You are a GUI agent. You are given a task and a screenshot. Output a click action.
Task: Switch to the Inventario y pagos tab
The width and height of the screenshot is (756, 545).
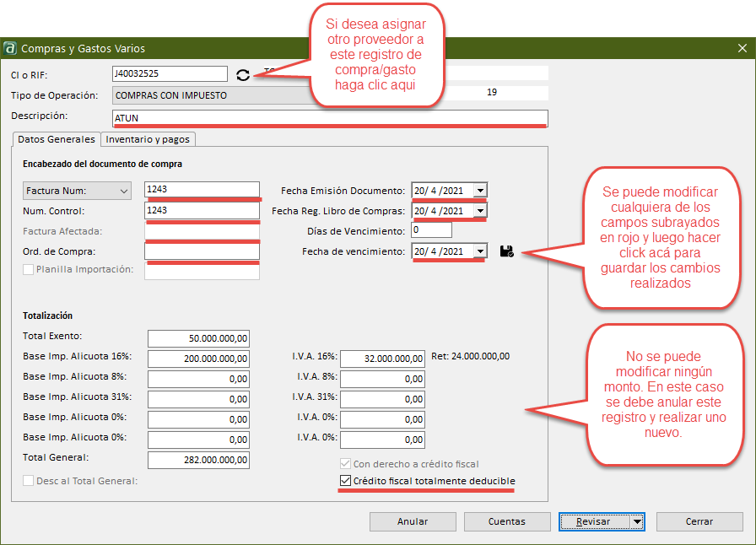(x=148, y=139)
